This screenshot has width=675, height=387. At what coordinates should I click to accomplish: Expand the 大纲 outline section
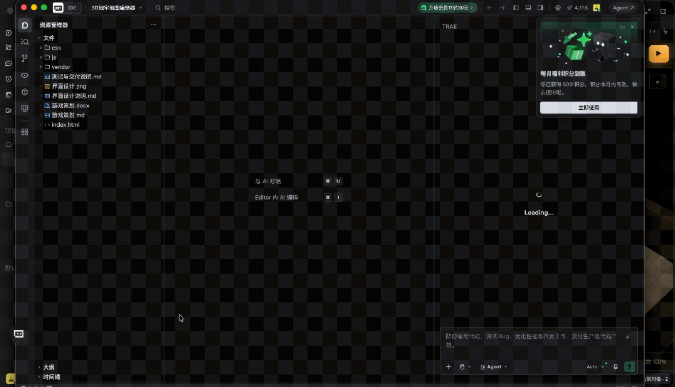pyautogui.click(x=46, y=367)
